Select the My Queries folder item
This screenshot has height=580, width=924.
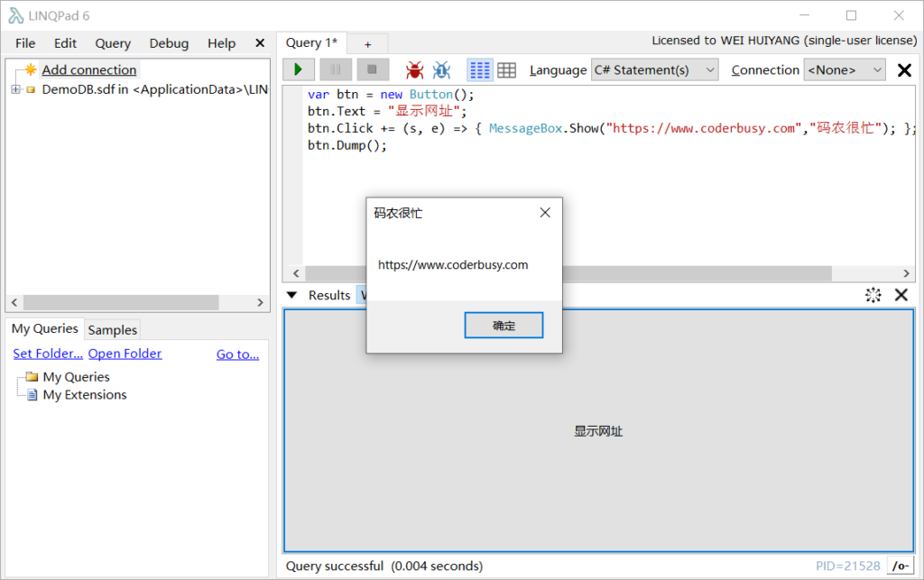[x=76, y=377]
